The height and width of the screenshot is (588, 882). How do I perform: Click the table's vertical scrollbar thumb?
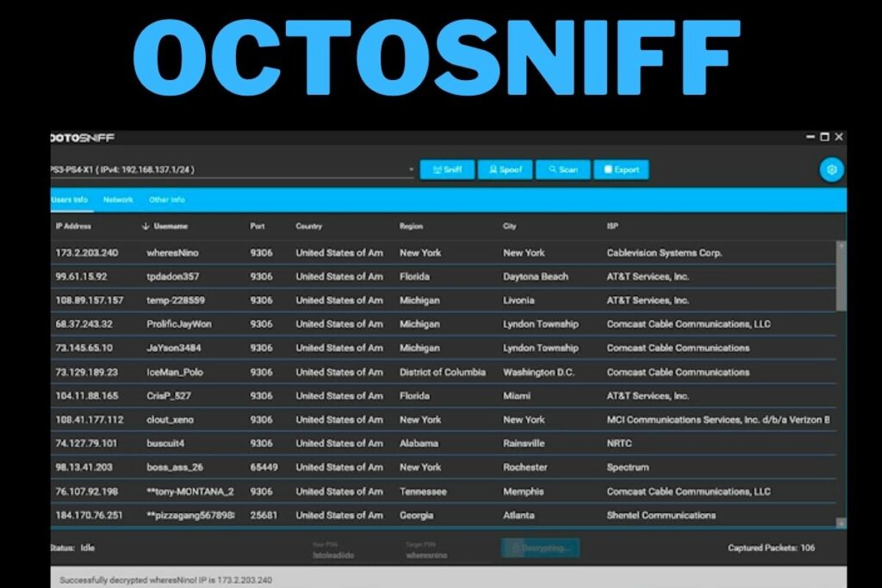[841, 276]
